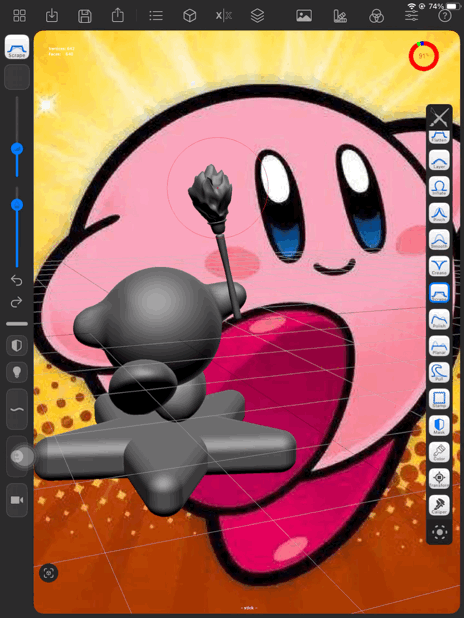
Task: Toggle the masking shield button on left bar
Action: (17, 346)
